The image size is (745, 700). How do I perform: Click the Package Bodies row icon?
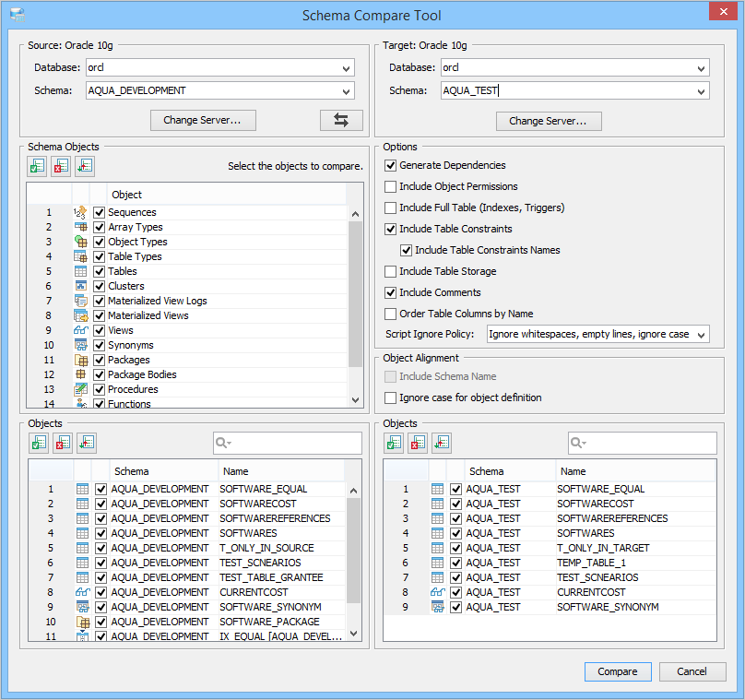pyautogui.click(x=81, y=374)
